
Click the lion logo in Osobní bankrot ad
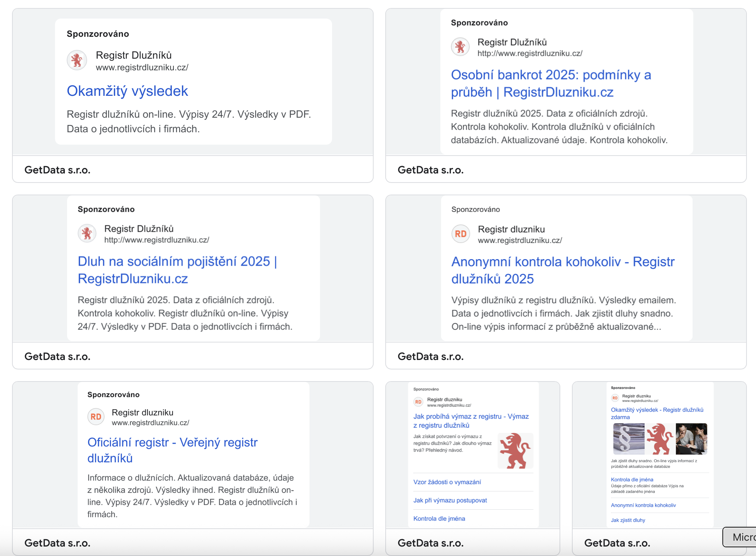pos(460,47)
